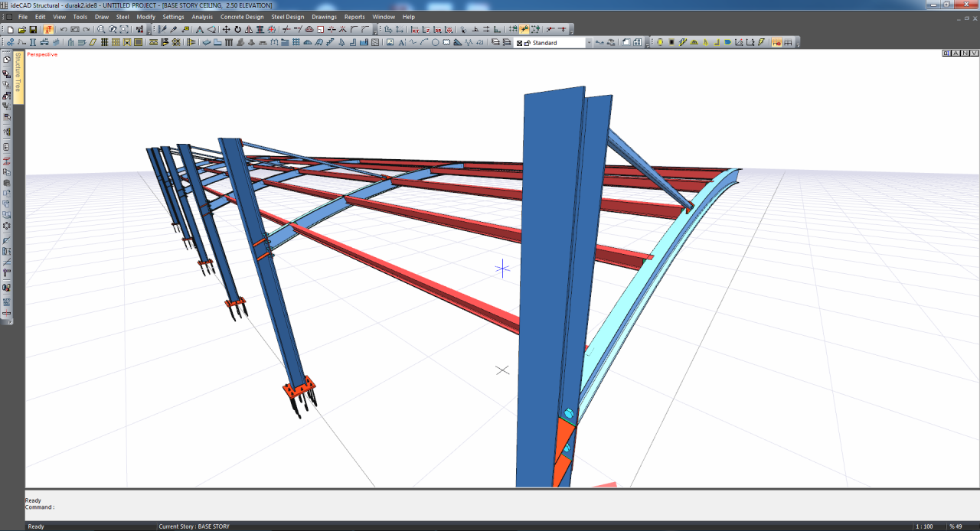Viewport: 980px width, 531px height.
Task: Click the bottom red-line icon in left toolbar
Action: coord(7,313)
